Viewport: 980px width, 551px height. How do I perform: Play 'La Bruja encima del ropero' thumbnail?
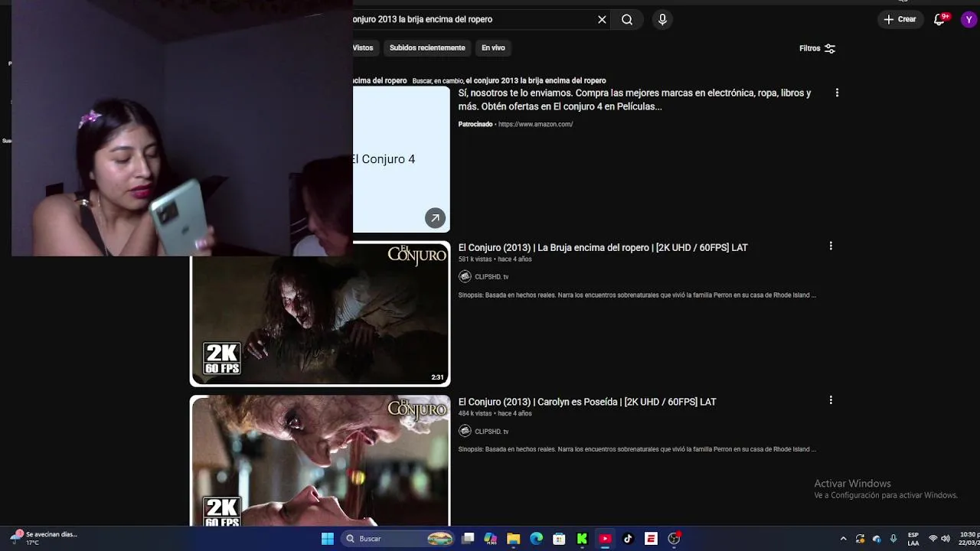(x=320, y=314)
